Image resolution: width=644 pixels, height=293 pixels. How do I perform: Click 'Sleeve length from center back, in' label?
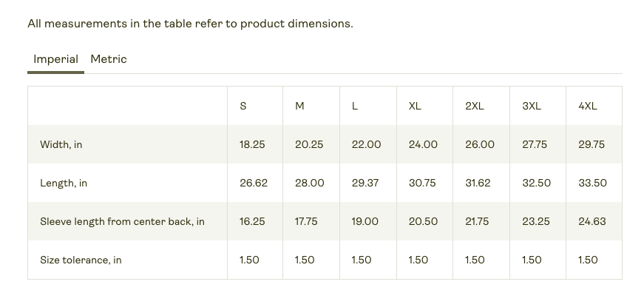pos(123,222)
